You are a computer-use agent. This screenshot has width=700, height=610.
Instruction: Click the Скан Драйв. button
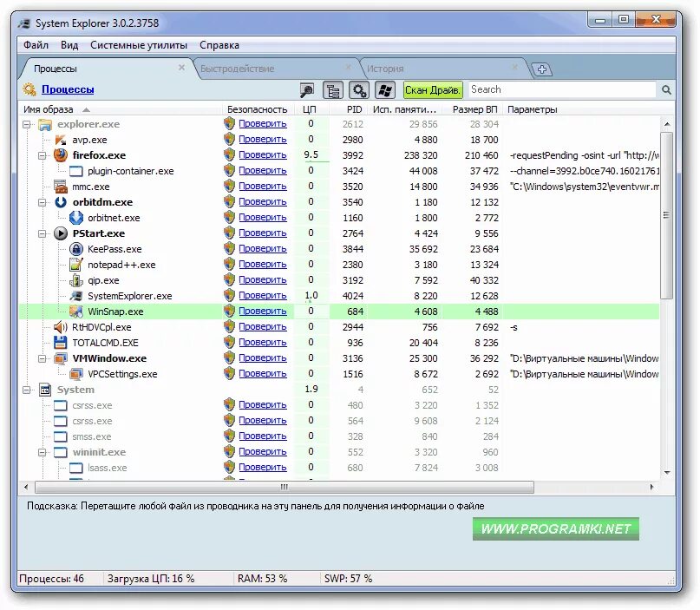tap(433, 90)
